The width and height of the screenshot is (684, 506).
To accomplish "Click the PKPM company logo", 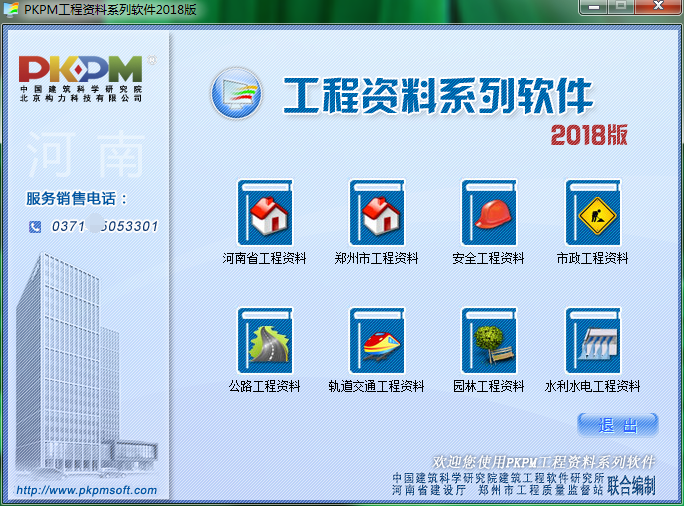I will point(81,79).
